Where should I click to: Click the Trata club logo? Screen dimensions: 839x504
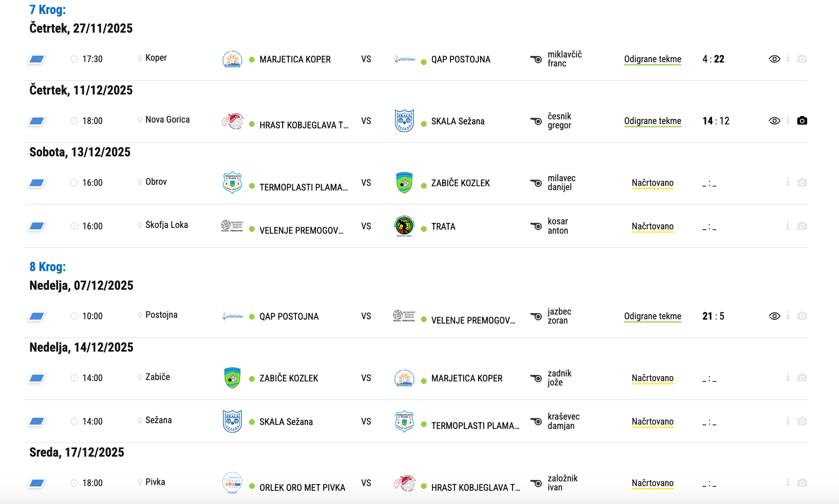pos(404,226)
